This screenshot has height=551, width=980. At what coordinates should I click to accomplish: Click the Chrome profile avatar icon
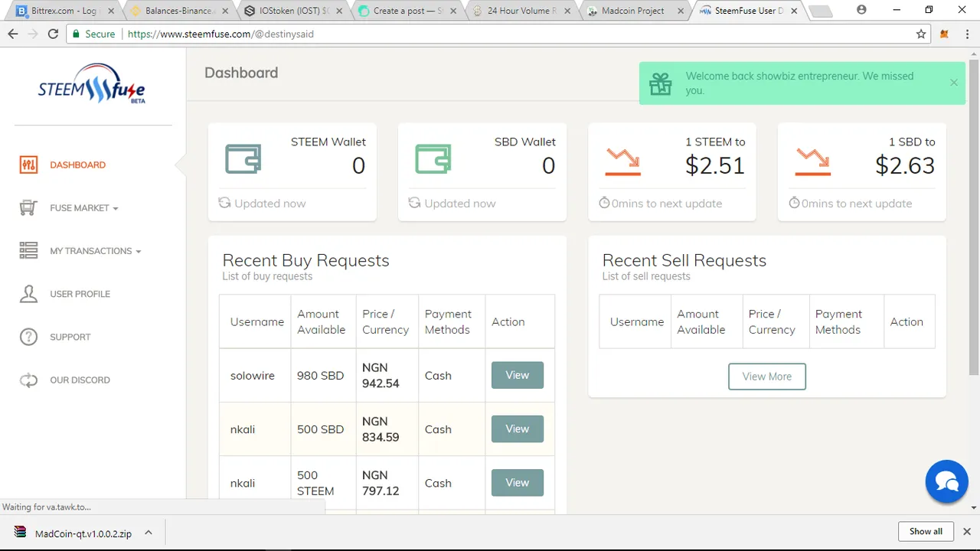click(862, 10)
